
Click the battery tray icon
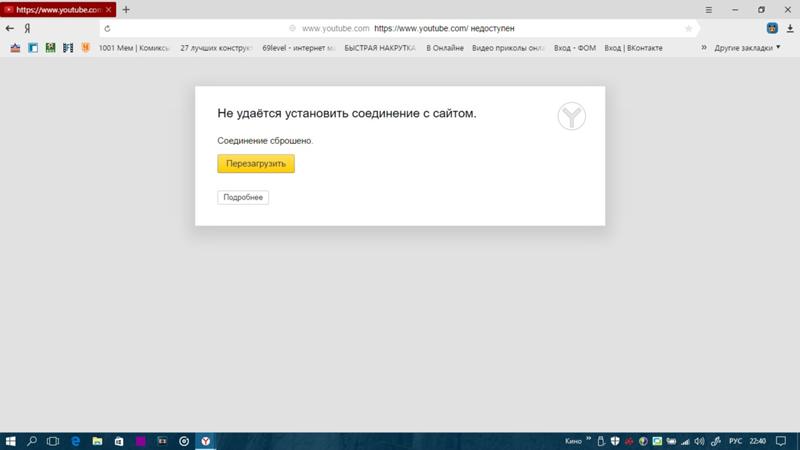671,441
